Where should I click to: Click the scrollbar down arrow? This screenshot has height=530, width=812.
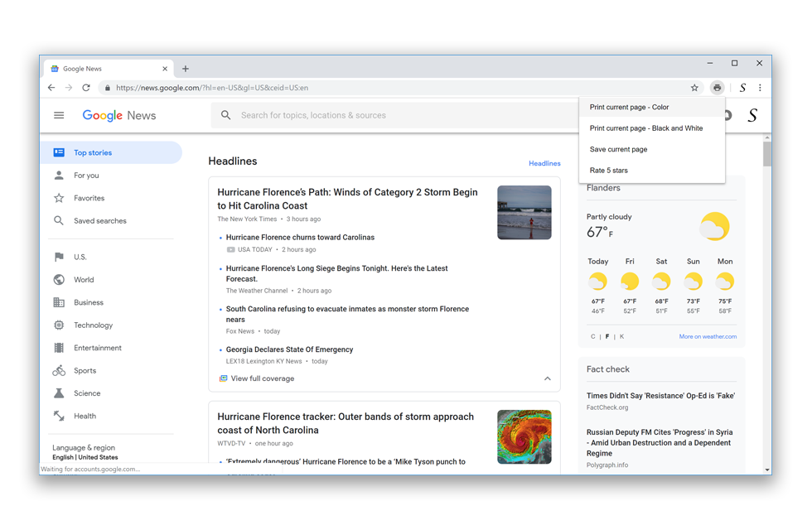coord(767,470)
